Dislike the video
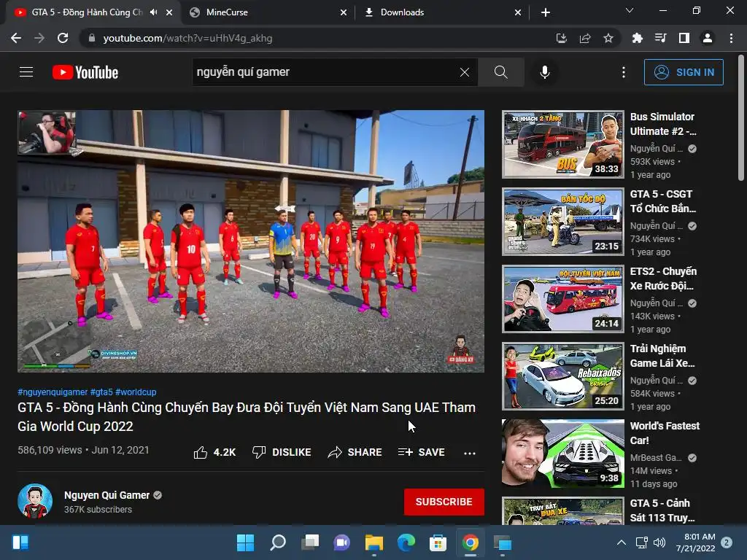This screenshot has width=747, height=560. click(x=282, y=452)
